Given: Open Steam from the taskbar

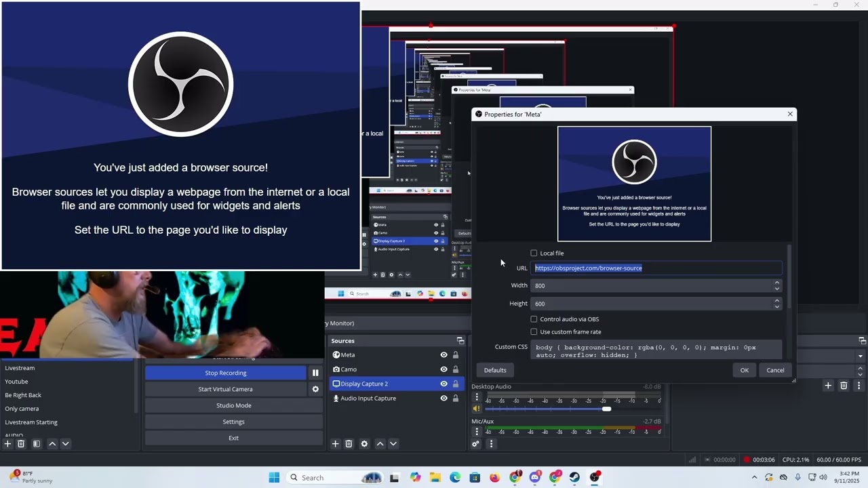Looking at the screenshot, I should (574, 477).
